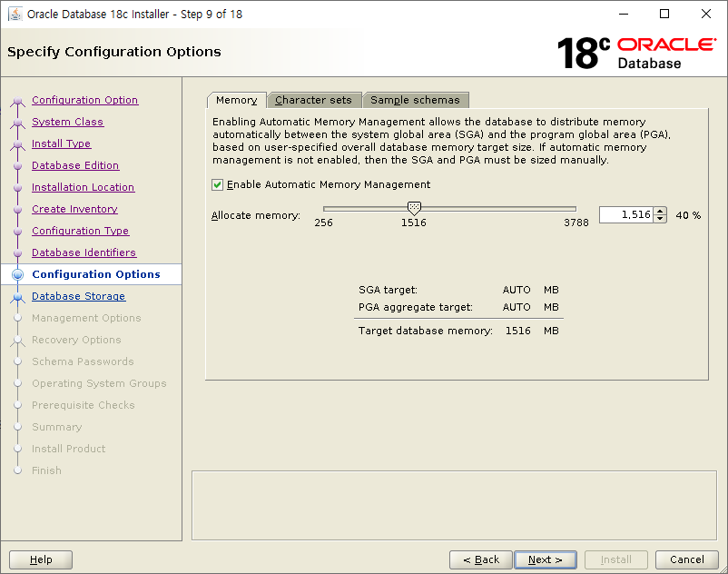The height and width of the screenshot is (574, 728).
Task: Click the 40 % memory percentage label
Action: (688, 215)
